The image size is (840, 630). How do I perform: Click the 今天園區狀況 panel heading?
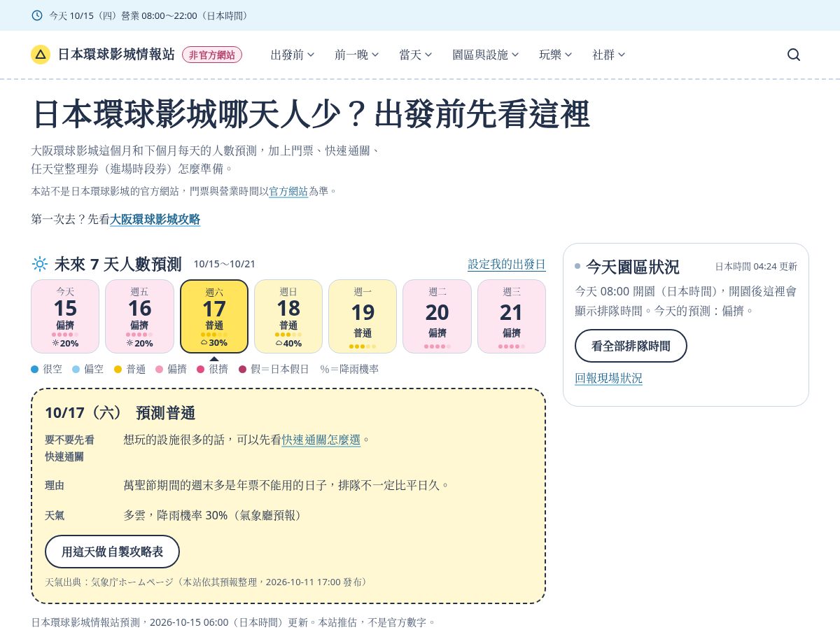click(x=632, y=267)
